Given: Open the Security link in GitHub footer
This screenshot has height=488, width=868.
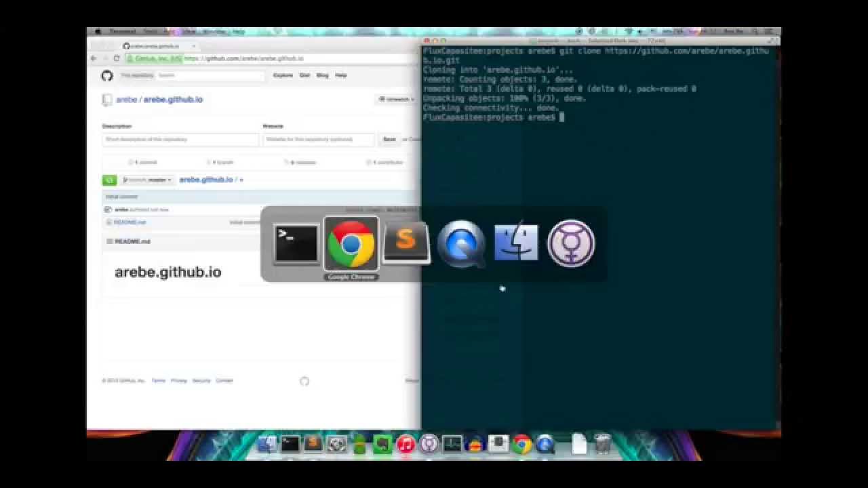Looking at the screenshot, I should [x=201, y=381].
